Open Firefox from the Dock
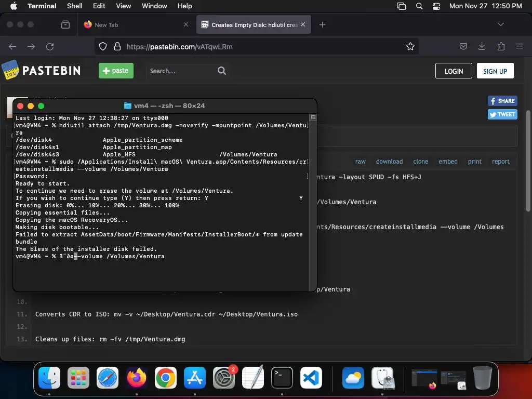Image resolution: width=532 pixels, height=399 pixels. [x=137, y=377]
